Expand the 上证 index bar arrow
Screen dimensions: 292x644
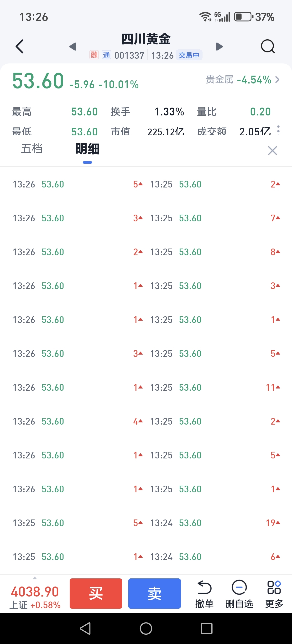[35, 578]
